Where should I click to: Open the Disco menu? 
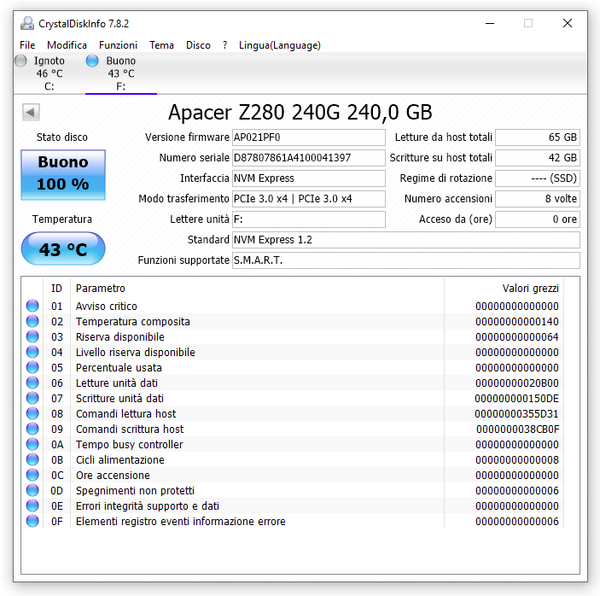click(198, 45)
